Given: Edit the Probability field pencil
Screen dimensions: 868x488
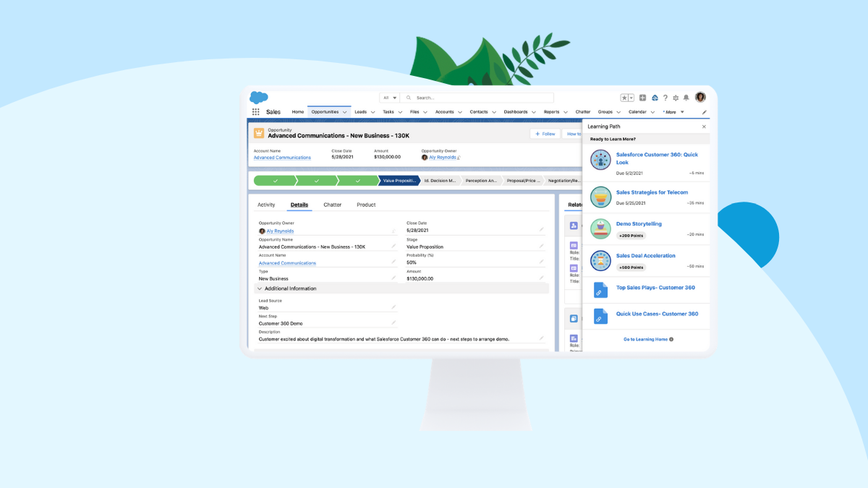Looking at the screenshot, I should (x=541, y=262).
